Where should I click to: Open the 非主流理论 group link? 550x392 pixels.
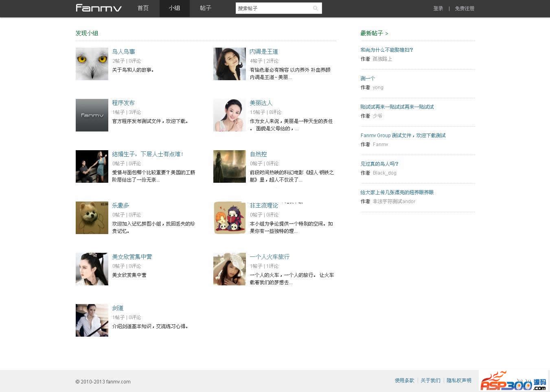264,206
